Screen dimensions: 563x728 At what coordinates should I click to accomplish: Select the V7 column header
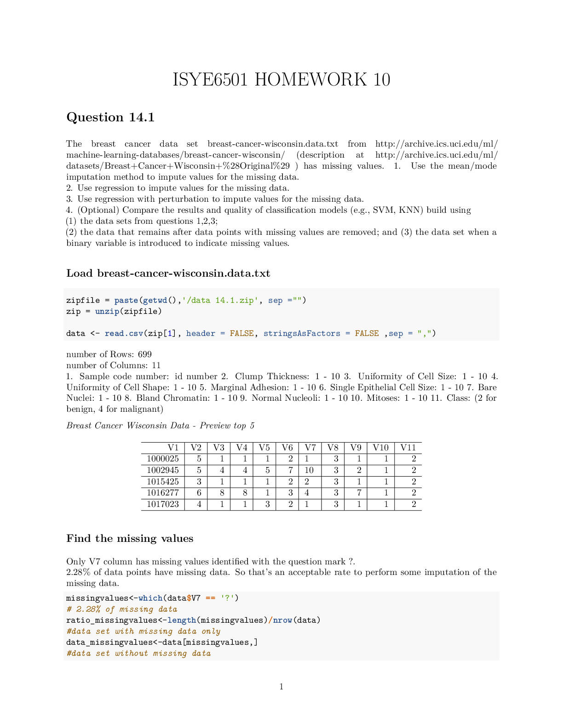310,448
